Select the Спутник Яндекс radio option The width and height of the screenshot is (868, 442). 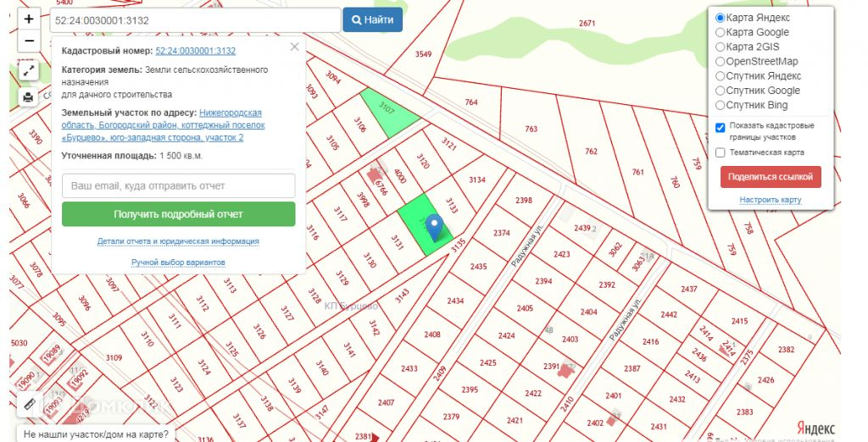(x=721, y=76)
